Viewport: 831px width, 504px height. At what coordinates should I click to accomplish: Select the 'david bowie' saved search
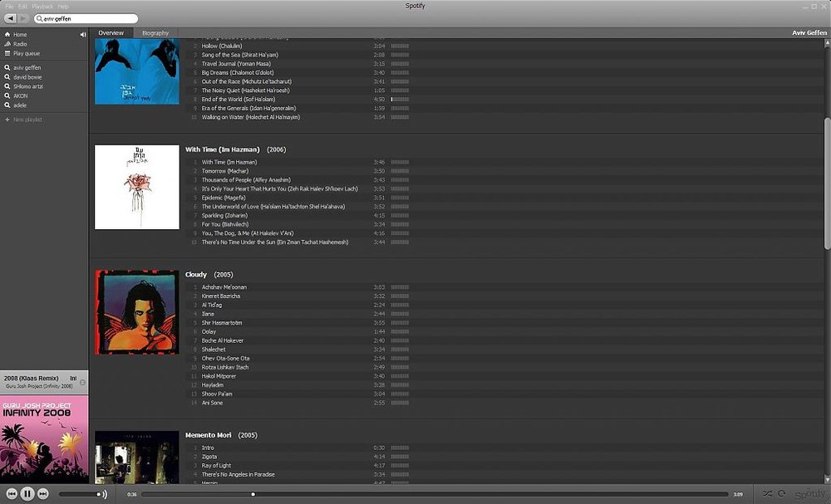coord(27,76)
